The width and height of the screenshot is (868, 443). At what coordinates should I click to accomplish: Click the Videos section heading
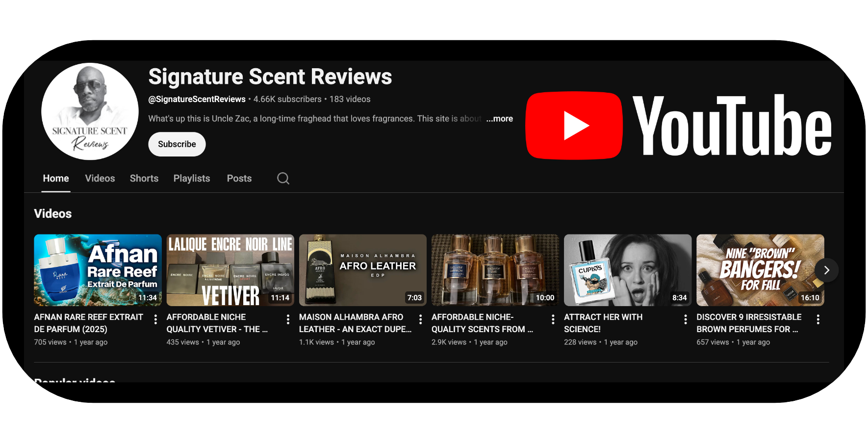(53, 214)
